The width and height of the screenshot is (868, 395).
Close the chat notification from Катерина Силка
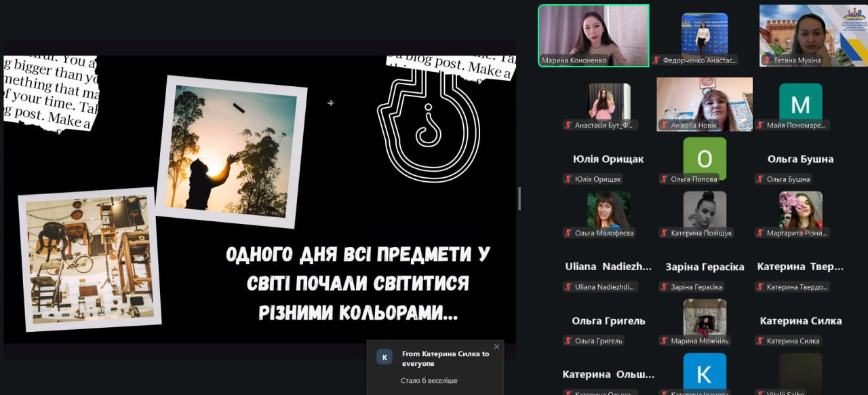496,347
